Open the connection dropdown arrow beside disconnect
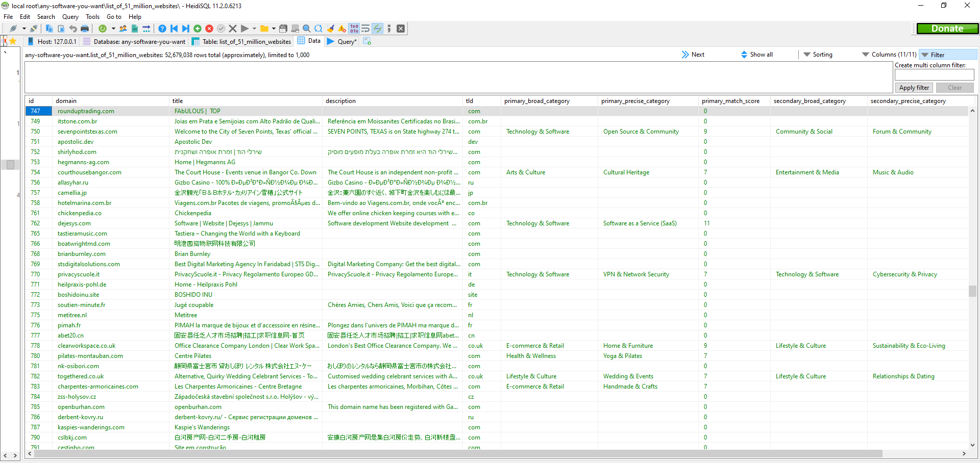Screen dimensions: 980x463 tap(24, 29)
